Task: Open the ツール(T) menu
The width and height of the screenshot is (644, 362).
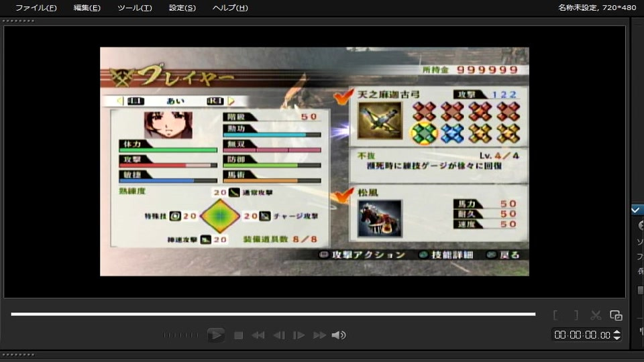Action: (x=134, y=8)
